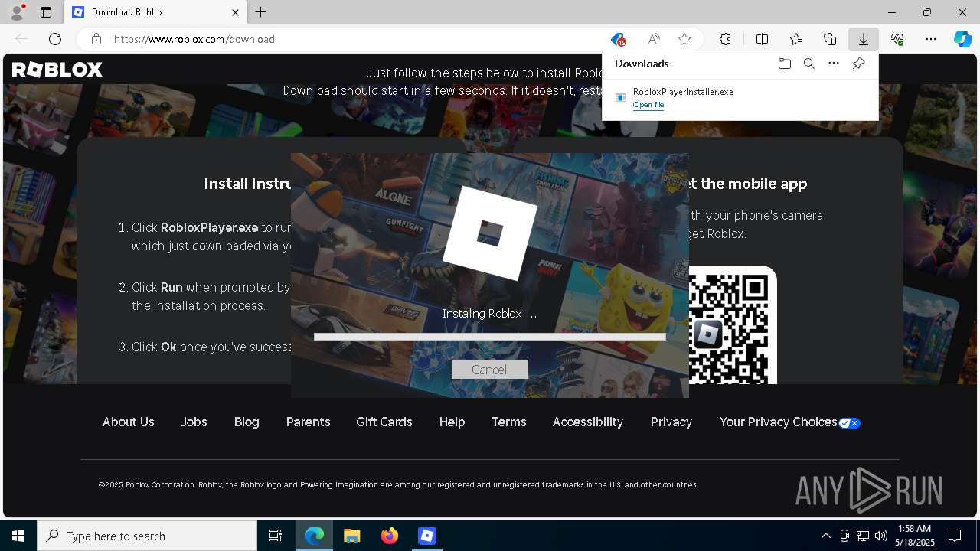Viewport: 980px width, 551px height.
Task: Open downloads folder icon in Downloads panel
Action: 784,64
